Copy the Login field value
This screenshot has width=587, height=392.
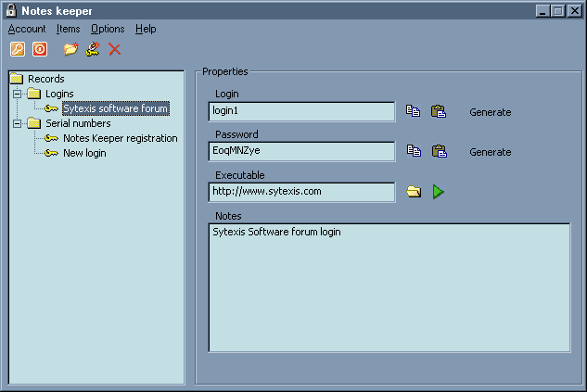413,111
